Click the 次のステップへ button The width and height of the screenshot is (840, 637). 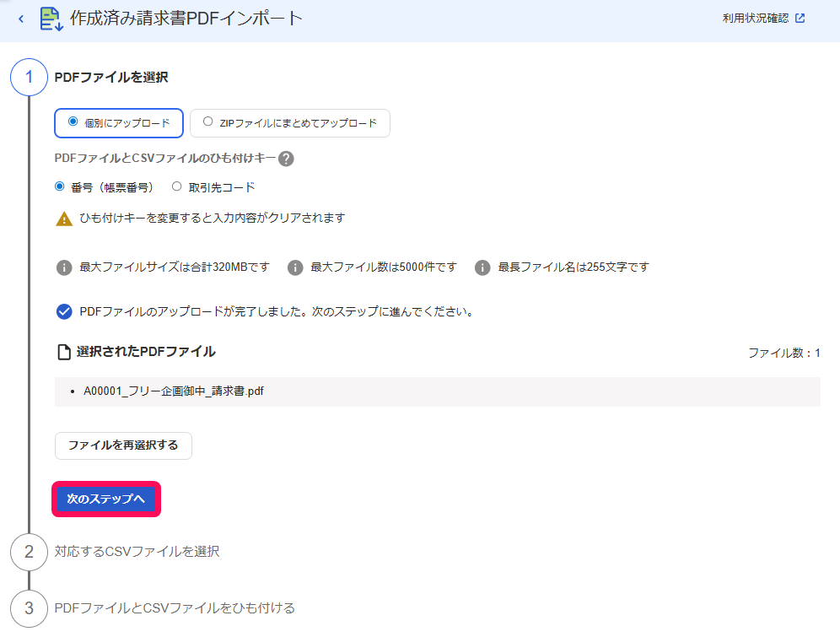point(106,499)
